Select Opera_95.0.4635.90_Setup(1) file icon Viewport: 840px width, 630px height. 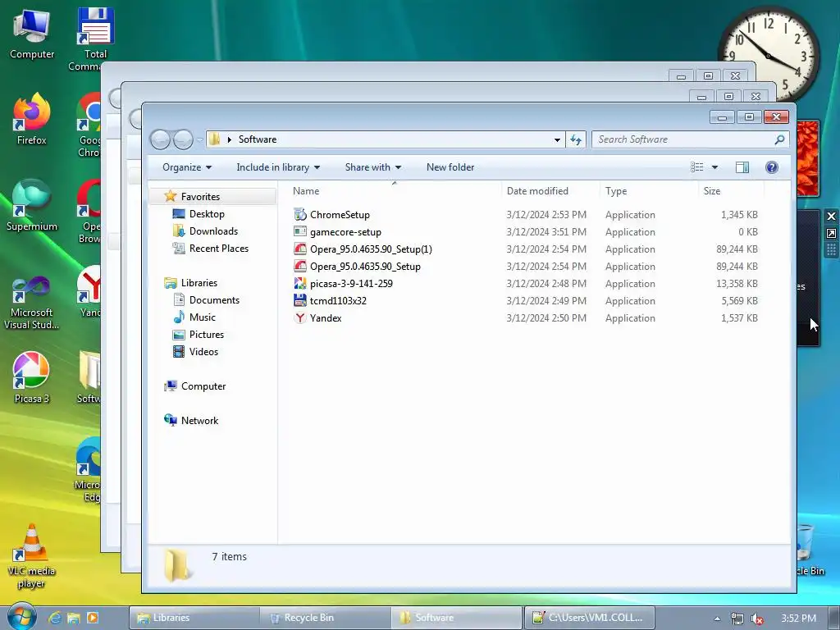[x=300, y=249]
